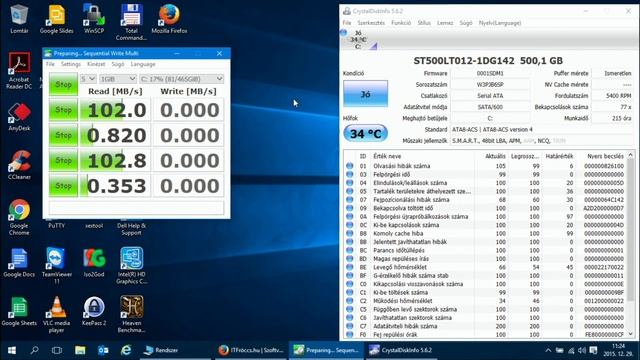Click the taskbar clock showing 11:24
The height and width of the screenshot is (360, 640).
(619, 350)
